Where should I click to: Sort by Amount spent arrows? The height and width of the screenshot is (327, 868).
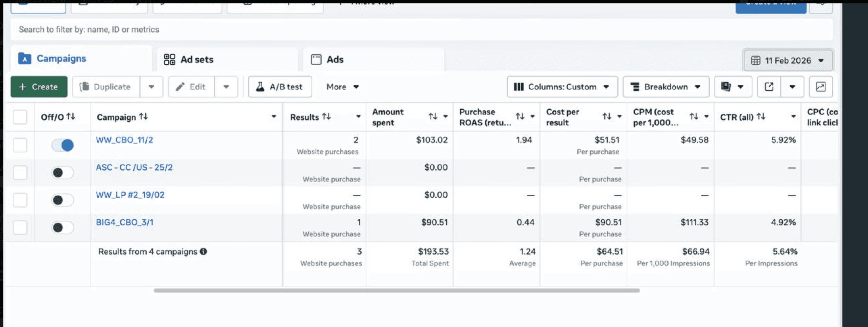[x=433, y=116]
